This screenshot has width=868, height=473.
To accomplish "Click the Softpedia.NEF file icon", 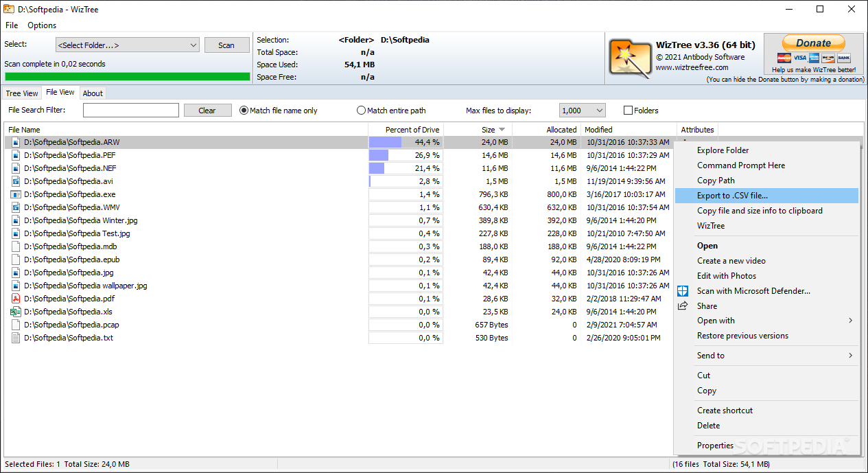I will tap(16, 169).
